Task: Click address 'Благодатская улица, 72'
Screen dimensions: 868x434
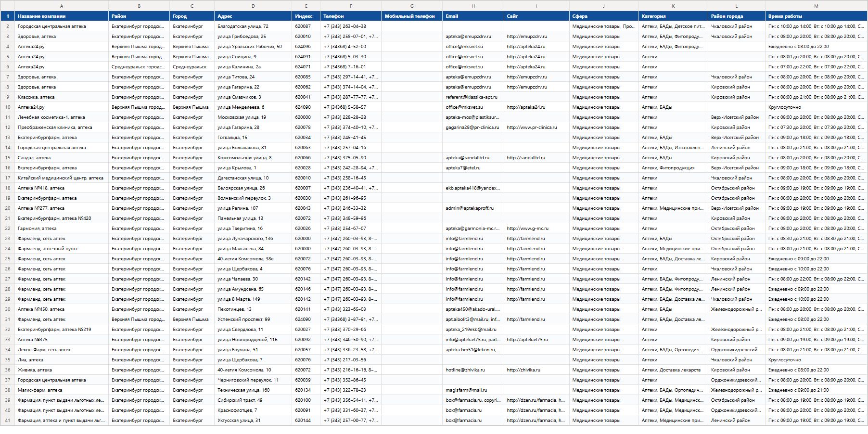Action: 253,26
